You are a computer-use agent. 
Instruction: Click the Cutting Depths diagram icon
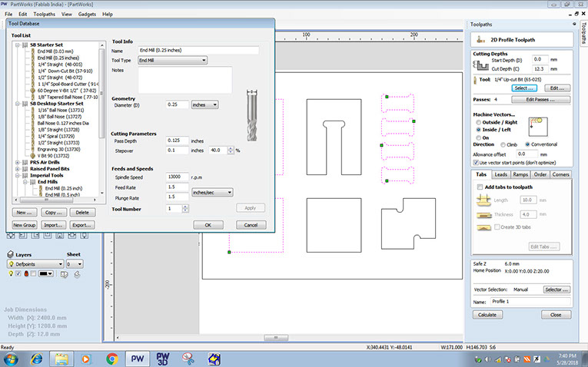[x=480, y=65]
